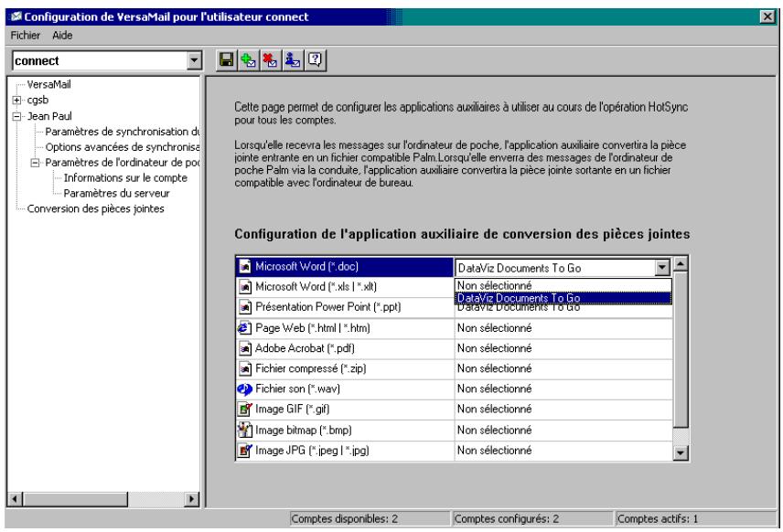Image resolution: width=783 pixels, height=532 pixels.
Task: Close the VersaMail configuration window
Action: (x=767, y=16)
